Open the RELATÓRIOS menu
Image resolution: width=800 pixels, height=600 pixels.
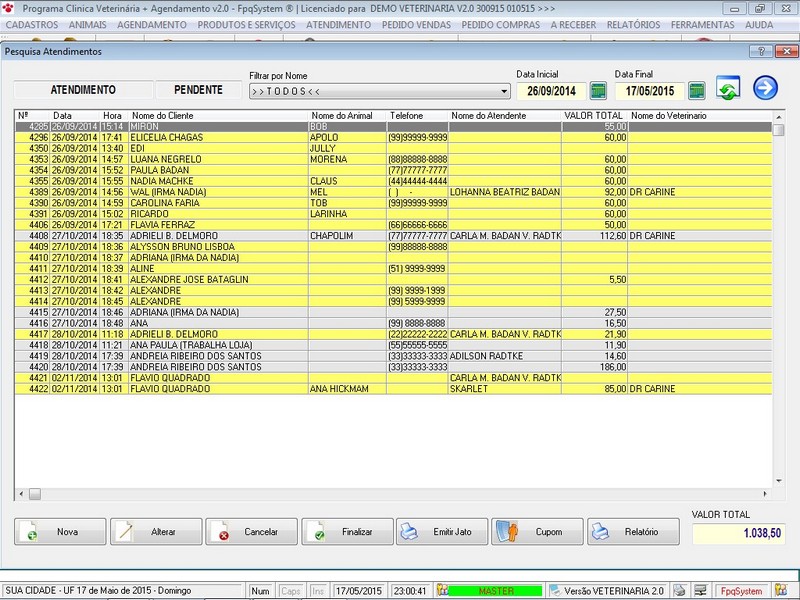pos(633,24)
